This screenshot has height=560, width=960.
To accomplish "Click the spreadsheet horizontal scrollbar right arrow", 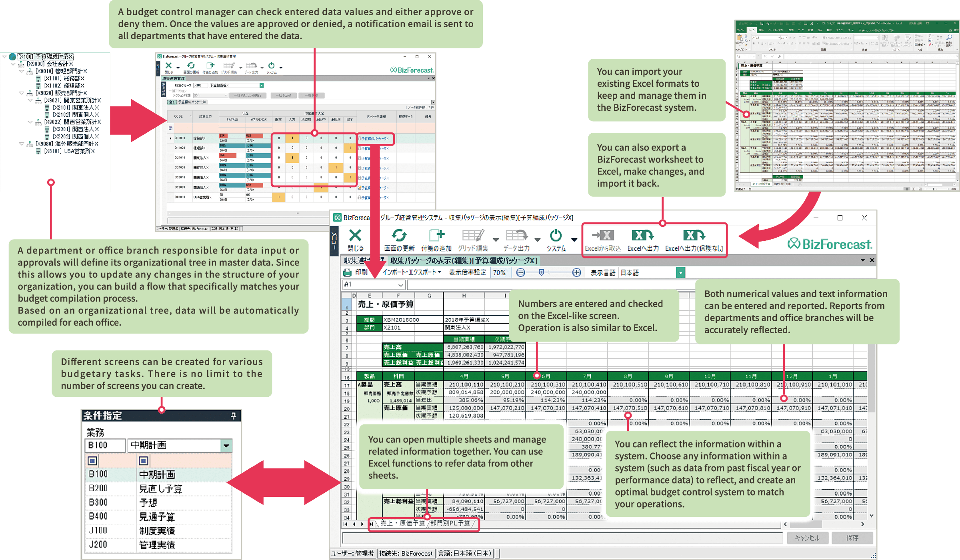I will 863,524.
